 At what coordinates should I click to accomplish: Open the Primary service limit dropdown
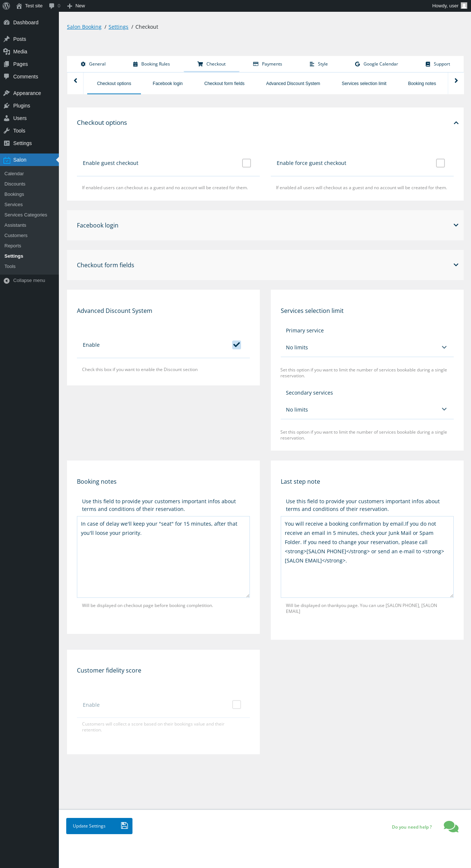click(x=367, y=347)
